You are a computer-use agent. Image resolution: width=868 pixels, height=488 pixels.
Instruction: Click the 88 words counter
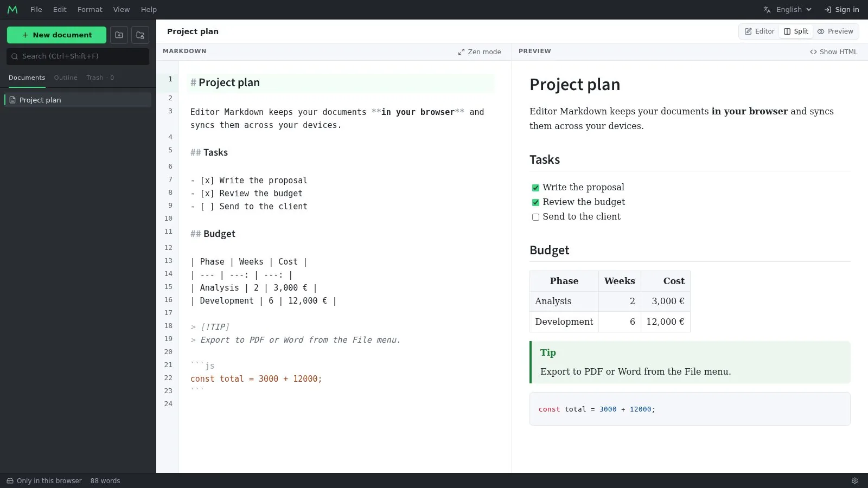105,481
